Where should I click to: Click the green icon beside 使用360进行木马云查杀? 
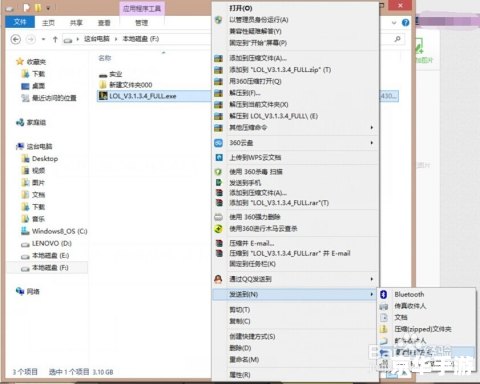tap(218, 229)
